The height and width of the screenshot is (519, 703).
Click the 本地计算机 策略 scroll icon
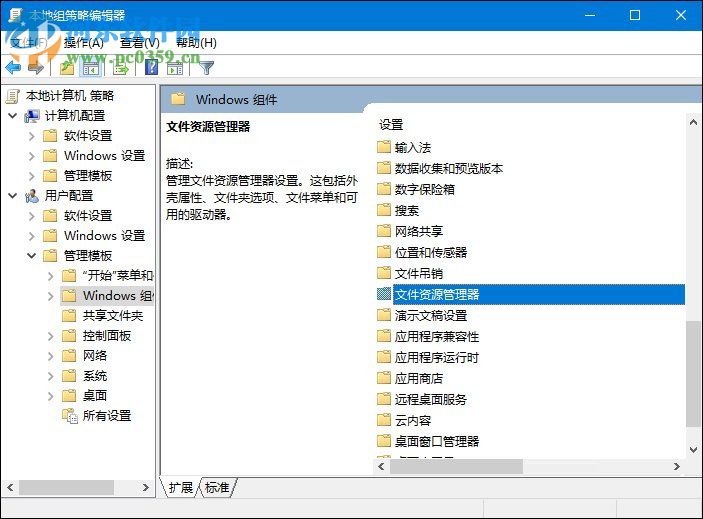tap(13, 96)
